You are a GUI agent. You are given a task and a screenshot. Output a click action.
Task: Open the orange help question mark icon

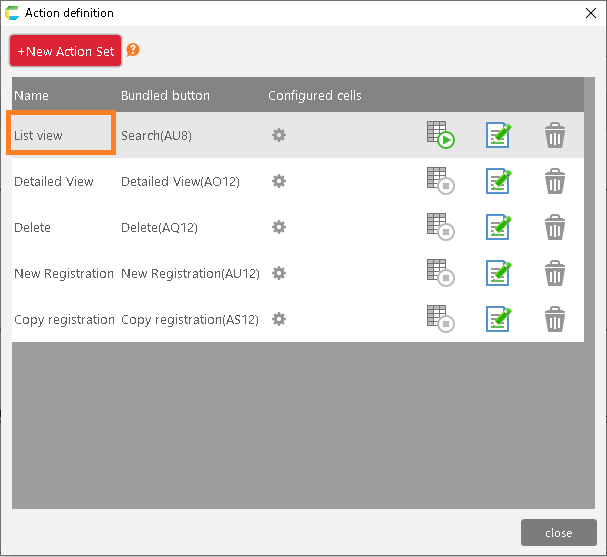pos(133,50)
